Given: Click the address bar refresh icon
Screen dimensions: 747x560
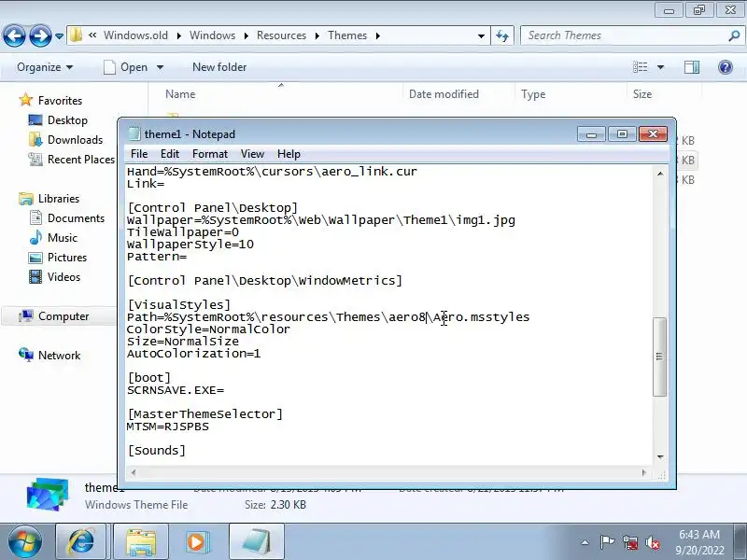Looking at the screenshot, I should click(502, 35).
